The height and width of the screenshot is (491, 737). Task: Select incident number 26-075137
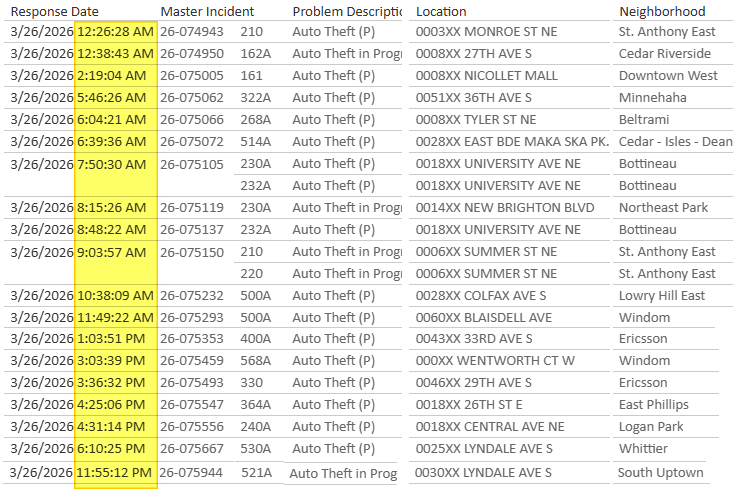click(192, 230)
